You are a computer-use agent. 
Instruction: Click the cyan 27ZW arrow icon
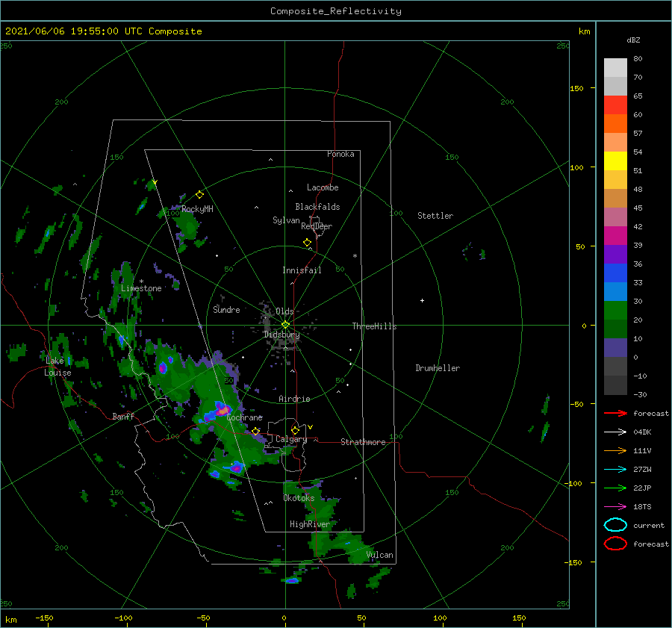pyautogui.click(x=615, y=470)
